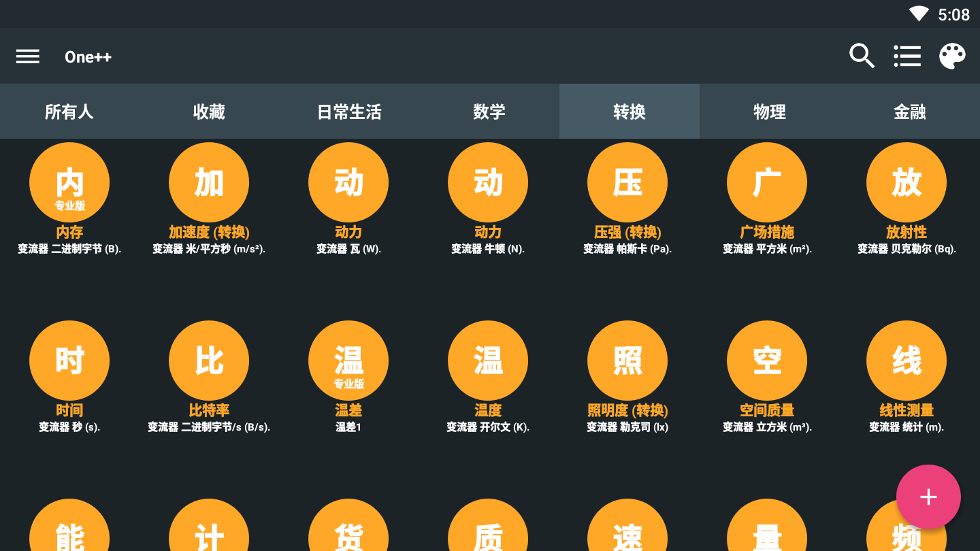
Task: Click text '变流器 勒克司 (lx)'
Action: (627, 427)
